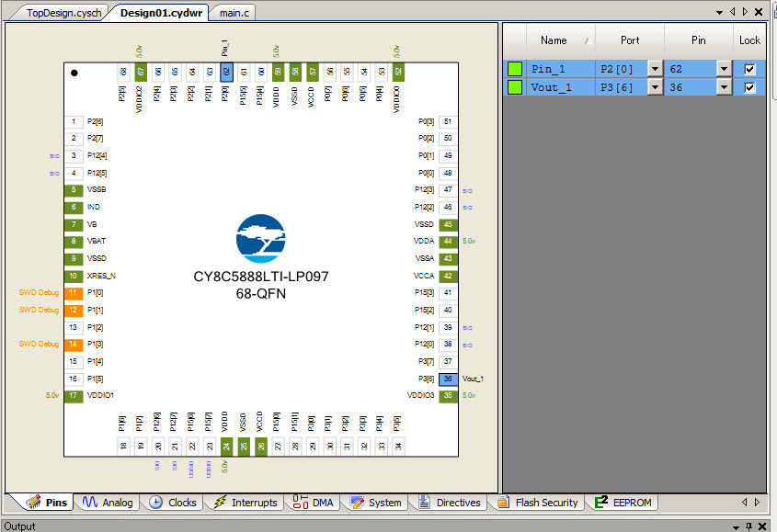Select chip pin 1 P2[6]
This screenshot has width=777, height=532.
click(74, 122)
